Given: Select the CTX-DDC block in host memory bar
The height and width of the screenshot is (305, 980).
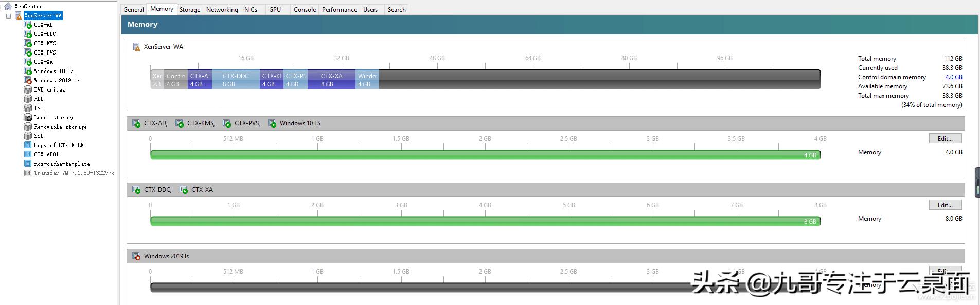Looking at the screenshot, I should click(x=236, y=80).
